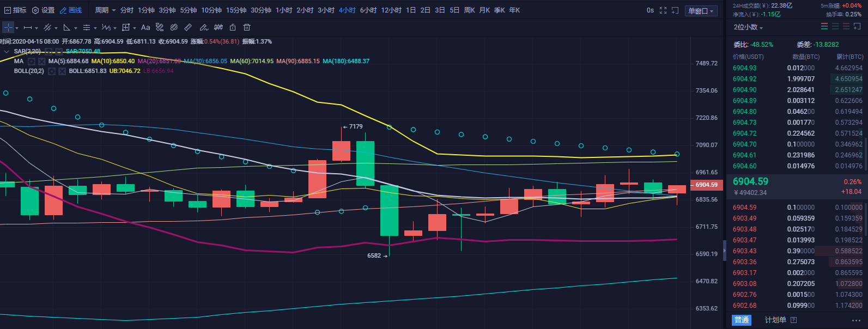This screenshot has width=868, height=329.
Task: Click the fullscreen chart icon
Action: click(x=663, y=10)
